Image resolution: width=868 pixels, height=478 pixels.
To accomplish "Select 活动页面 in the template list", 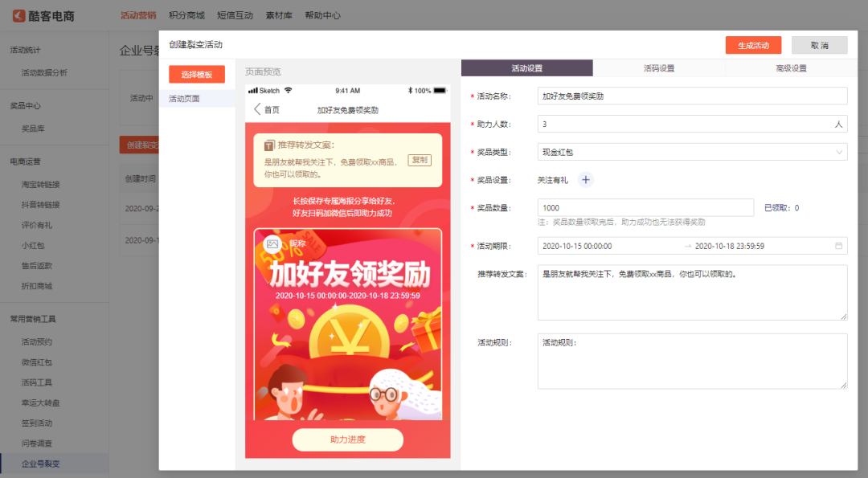I will [x=197, y=99].
